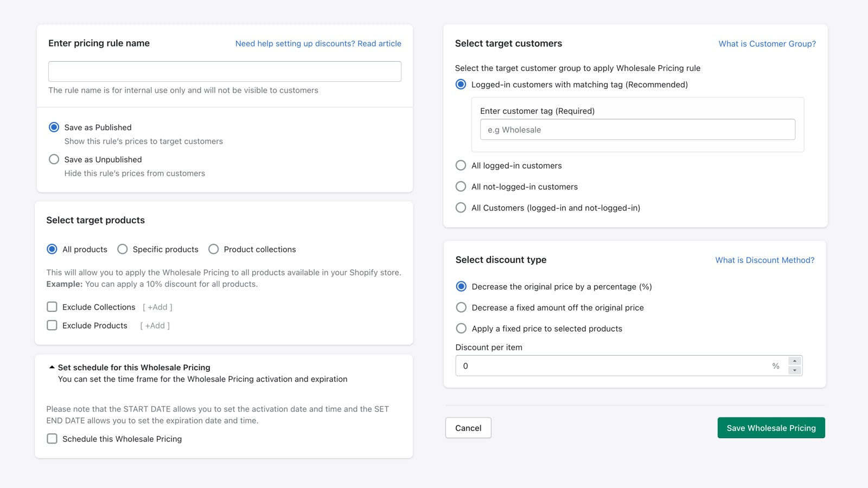Open the Need help setting up discounts article
This screenshot has width=868, height=488.
318,43
